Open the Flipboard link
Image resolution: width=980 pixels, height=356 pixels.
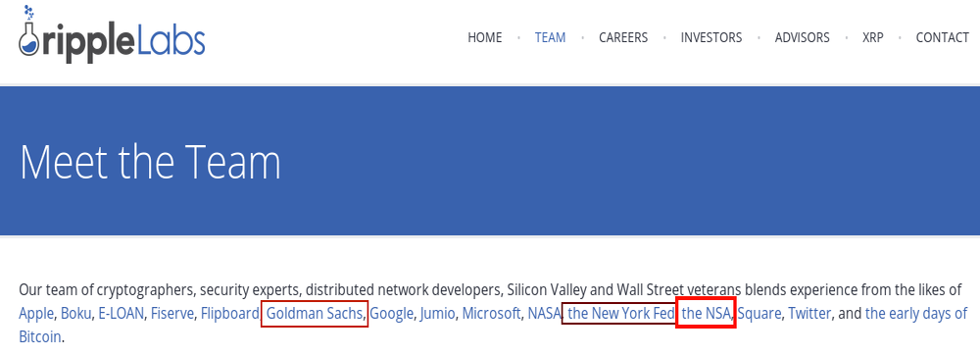pyautogui.click(x=229, y=314)
